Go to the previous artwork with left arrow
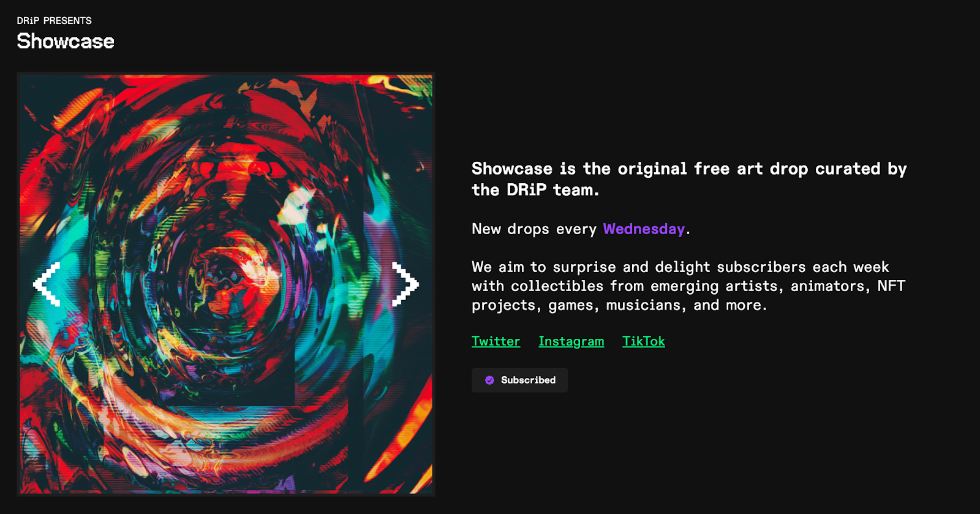 coord(47,284)
